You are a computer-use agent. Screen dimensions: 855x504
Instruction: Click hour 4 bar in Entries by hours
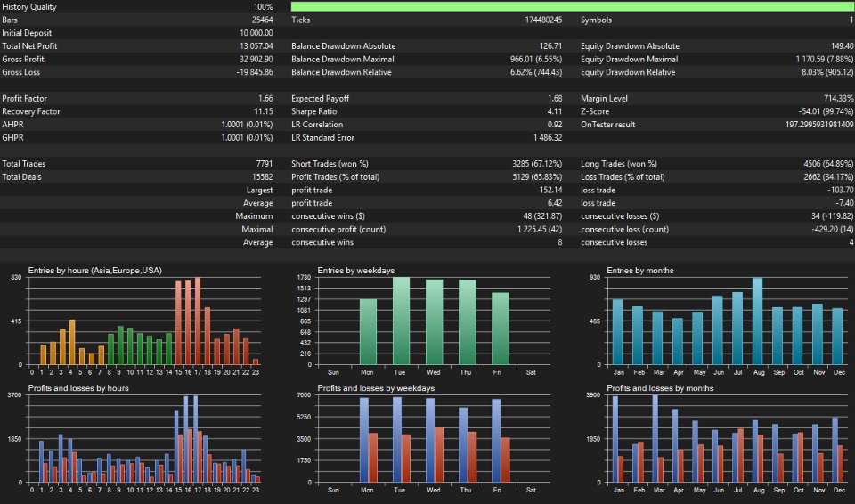pyautogui.click(x=72, y=343)
